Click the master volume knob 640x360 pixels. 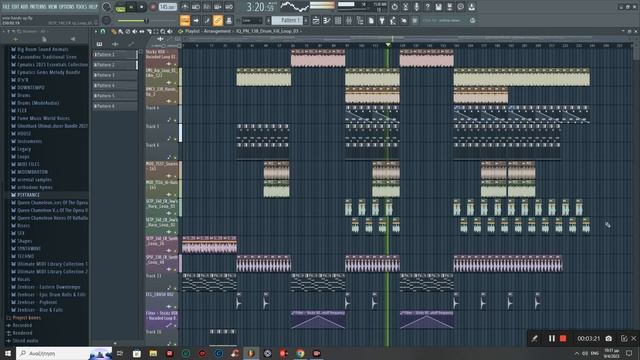pyautogui.click(x=107, y=7)
